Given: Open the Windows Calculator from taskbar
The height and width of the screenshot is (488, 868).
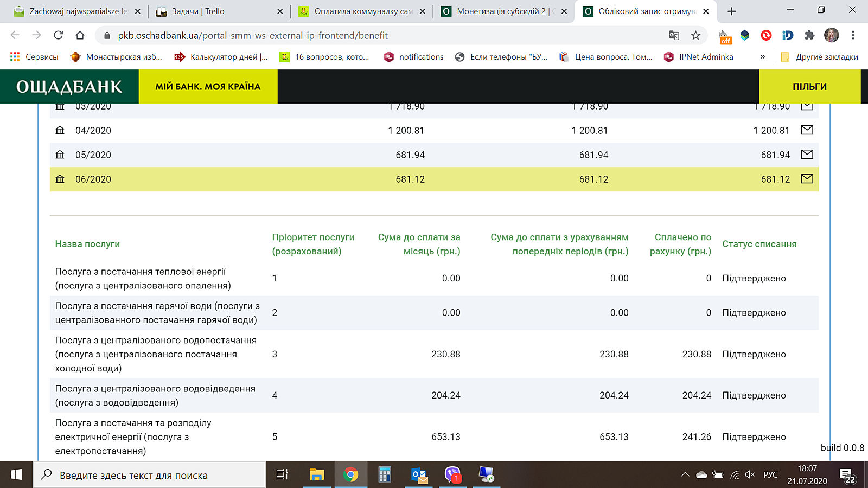Looking at the screenshot, I should (385, 475).
